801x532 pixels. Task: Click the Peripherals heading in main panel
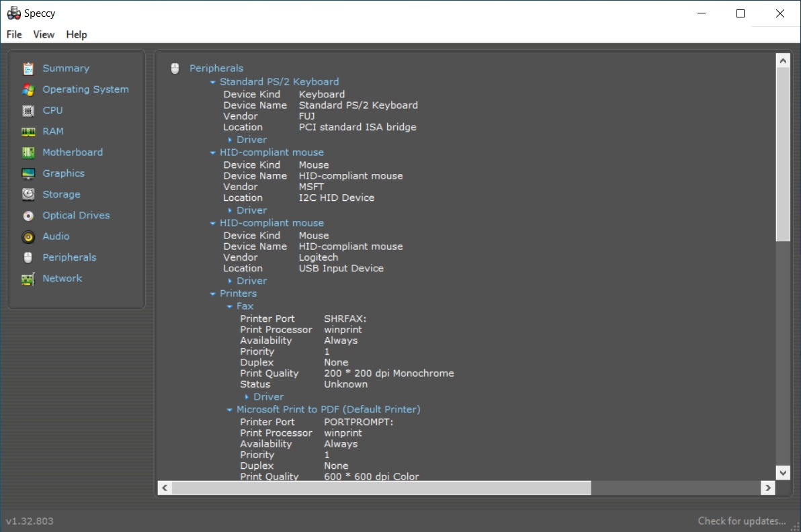point(216,69)
